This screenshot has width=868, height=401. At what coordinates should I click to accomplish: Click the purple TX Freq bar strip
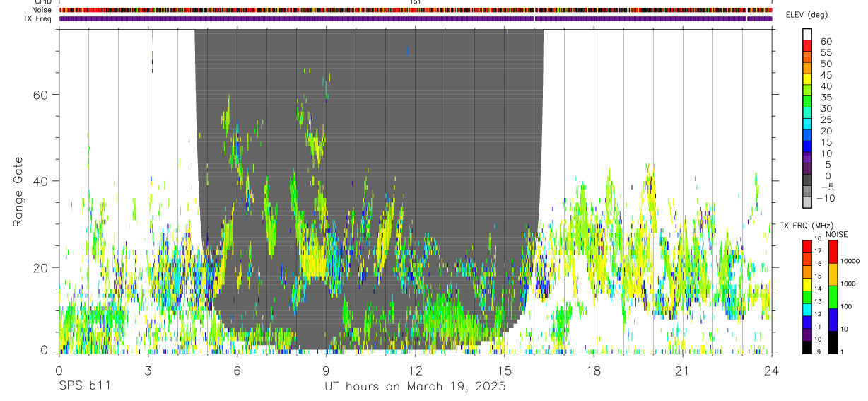click(416, 18)
